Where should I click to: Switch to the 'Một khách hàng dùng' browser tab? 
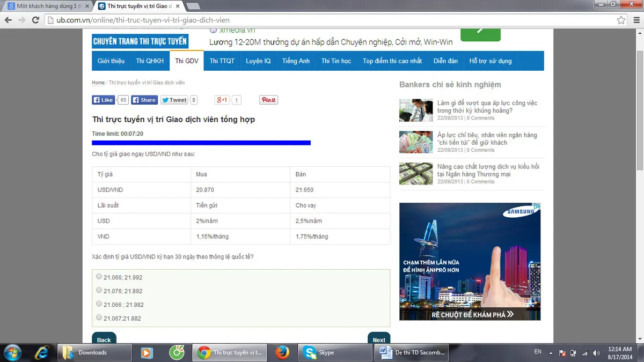click(x=48, y=6)
